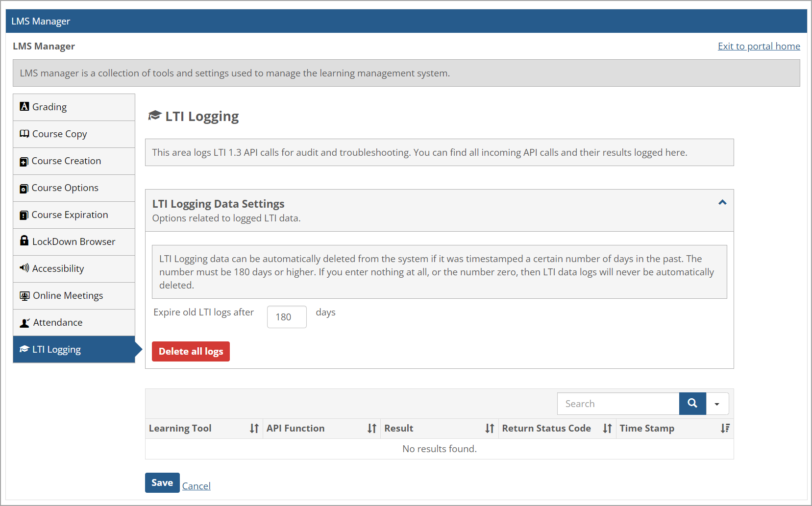Click the Course Copy book icon
812x506 pixels.
tap(25, 134)
